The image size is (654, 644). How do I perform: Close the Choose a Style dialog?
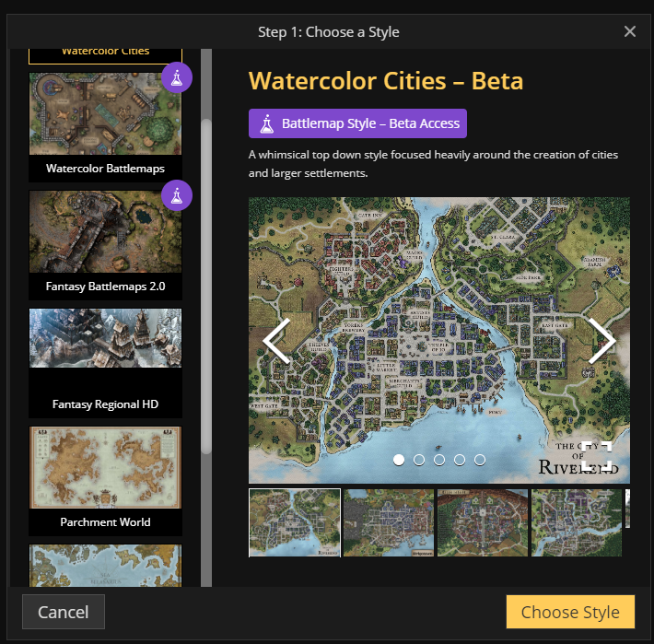pyautogui.click(x=630, y=32)
